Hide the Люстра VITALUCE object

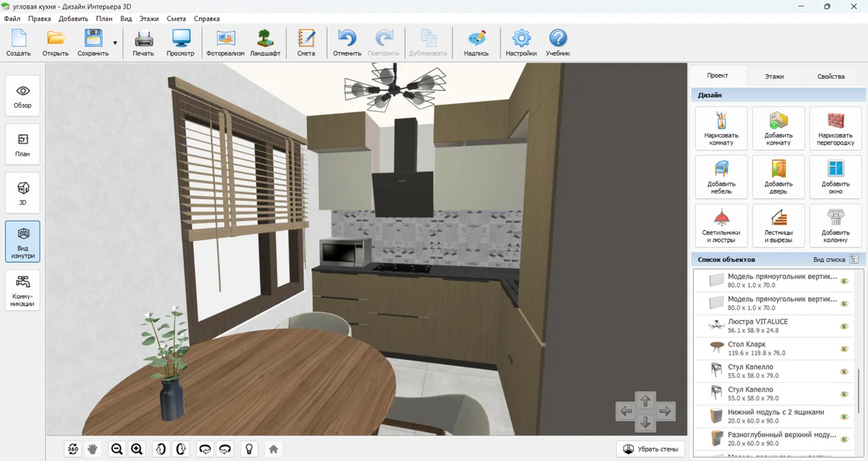point(843,326)
